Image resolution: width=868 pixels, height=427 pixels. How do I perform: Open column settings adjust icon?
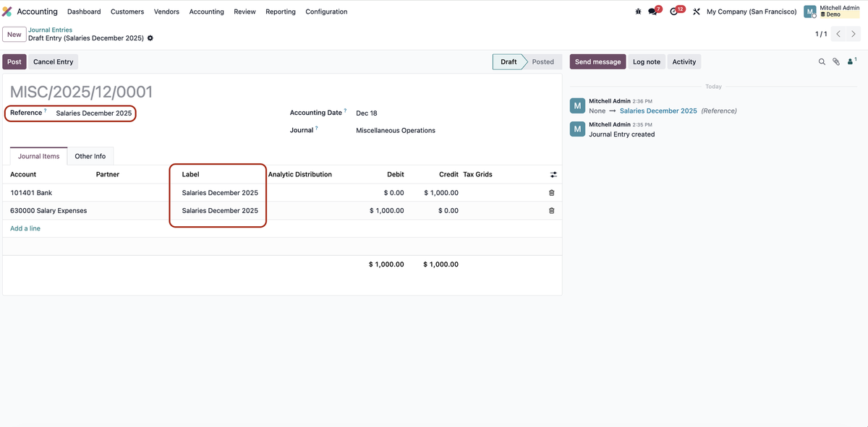pos(553,175)
